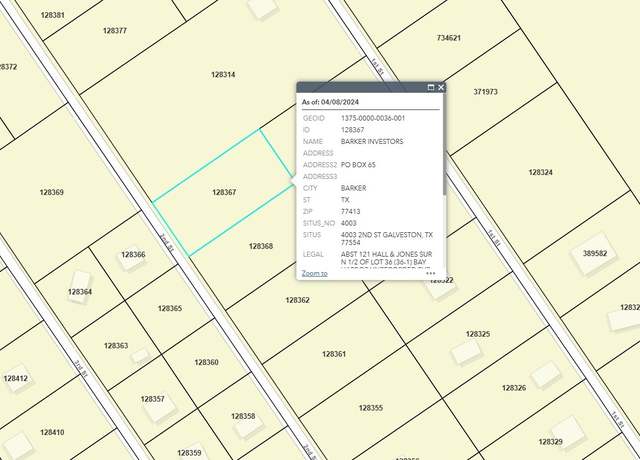The height and width of the screenshot is (460, 640).
Task: Select parcel 128358 on the map
Action: 243,416
